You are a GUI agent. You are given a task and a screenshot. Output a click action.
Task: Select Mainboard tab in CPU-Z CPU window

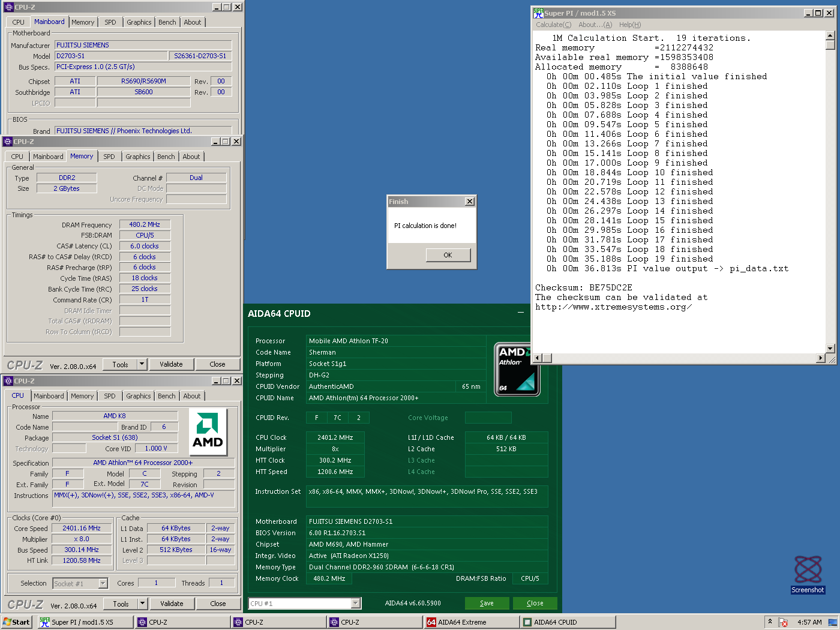tap(49, 396)
